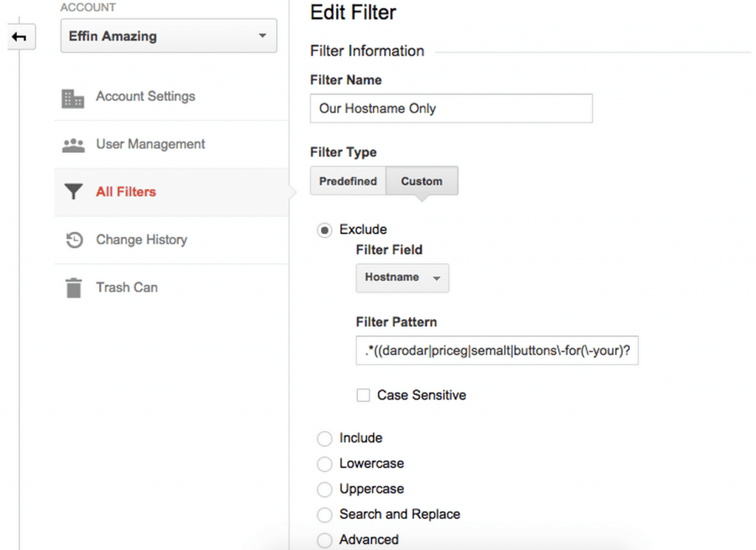The width and height of the screenshot is (756, 550).
Task: Click the back arrow button
Action: [21, 37]
